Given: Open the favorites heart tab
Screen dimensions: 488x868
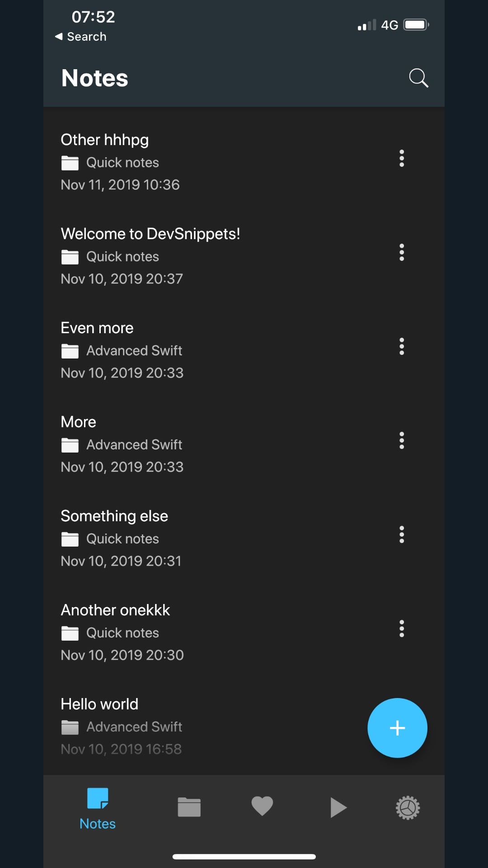Looking at the screenshot, I should click(x=262, y=806).
